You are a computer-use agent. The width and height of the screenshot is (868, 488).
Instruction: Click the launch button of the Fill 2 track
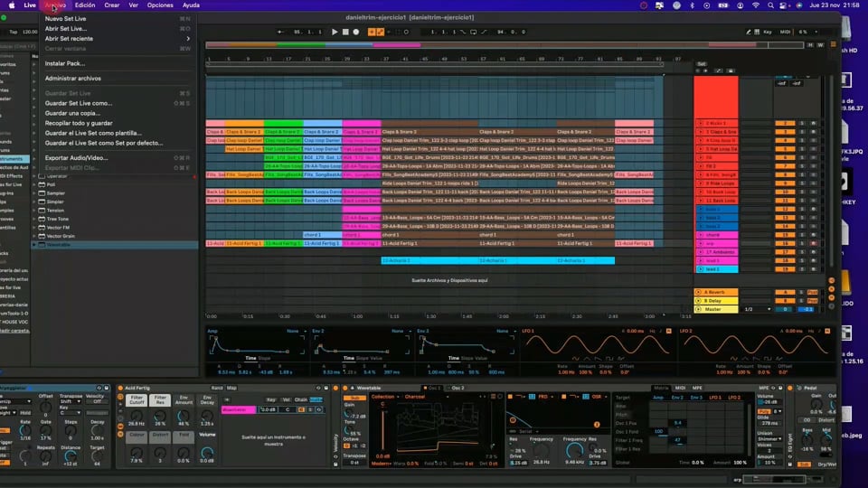(700, 166)
